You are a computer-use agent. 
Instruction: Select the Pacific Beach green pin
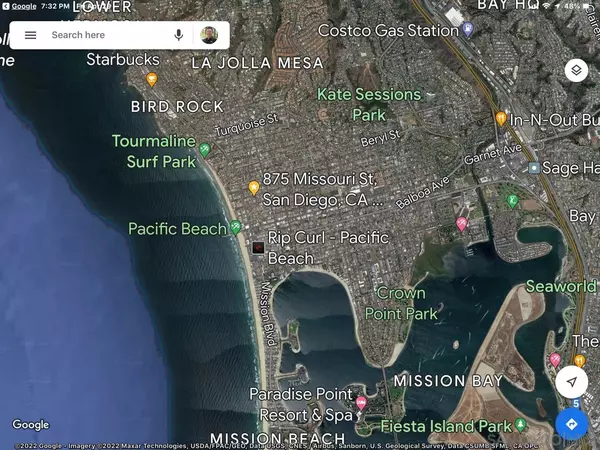[x=236, y=227]
